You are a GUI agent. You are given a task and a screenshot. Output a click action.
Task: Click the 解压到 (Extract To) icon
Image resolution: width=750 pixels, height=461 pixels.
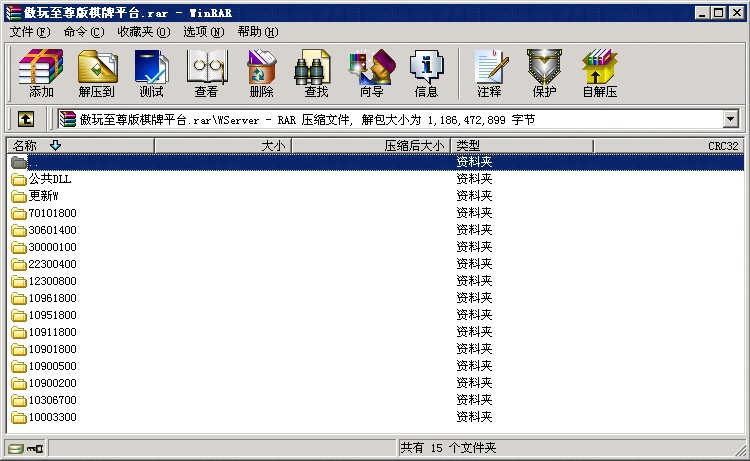click(x=96, y=73)
